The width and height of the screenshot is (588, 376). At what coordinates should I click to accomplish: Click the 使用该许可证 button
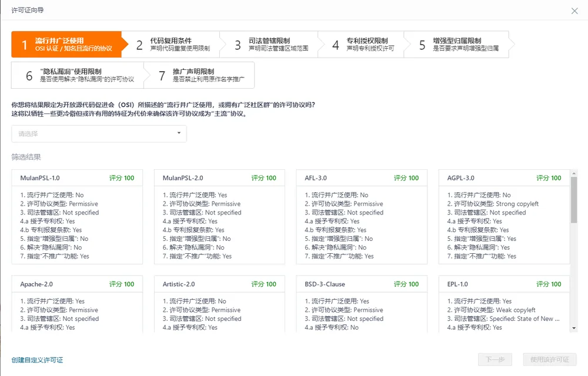[x=550, y=360]
